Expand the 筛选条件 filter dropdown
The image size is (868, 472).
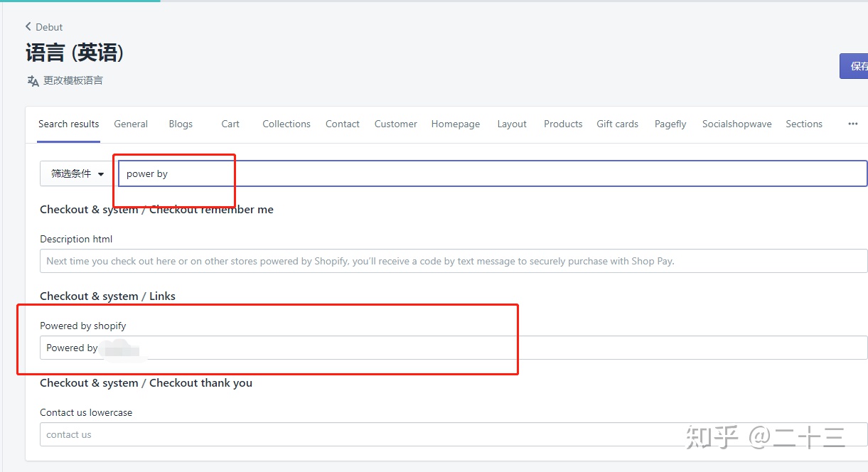coord(77,174)
